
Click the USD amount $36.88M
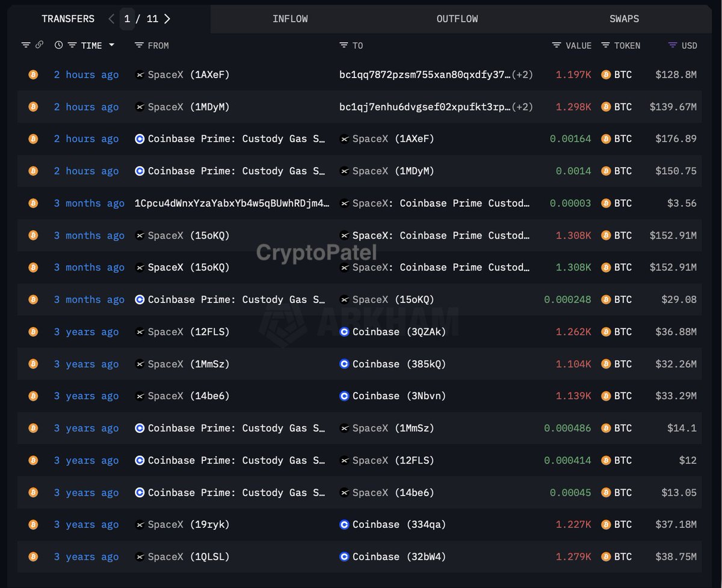click(676, 332)
